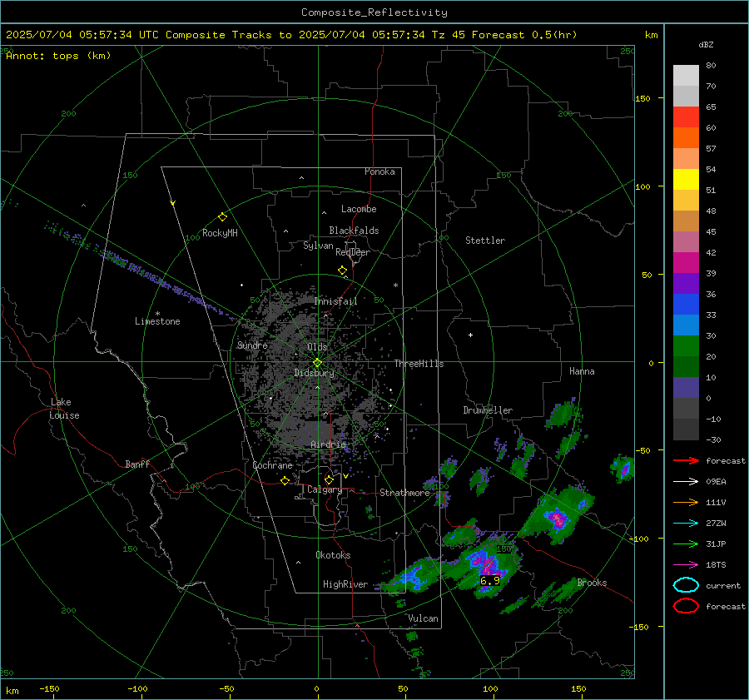Viewport: 749px width, 700px height.
Task: Click the Olds town label
Action: (x=317, y=347)
